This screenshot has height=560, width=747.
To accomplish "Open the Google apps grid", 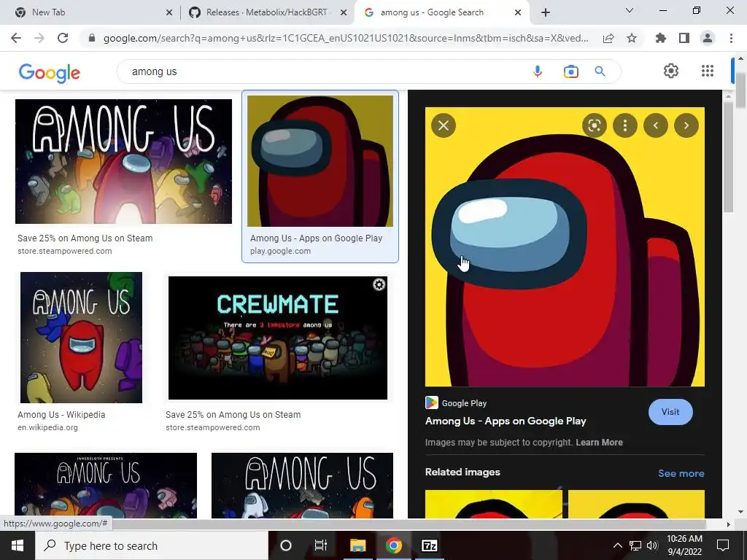I will tap(708, 71).
